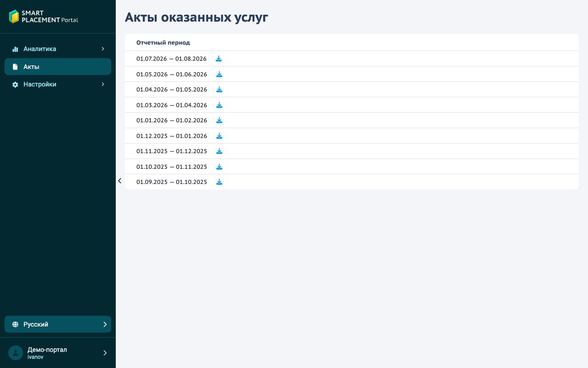Expand the Настройки submenu chevron
Viewport: 588px width, 368px height.
tap(103, 84)
